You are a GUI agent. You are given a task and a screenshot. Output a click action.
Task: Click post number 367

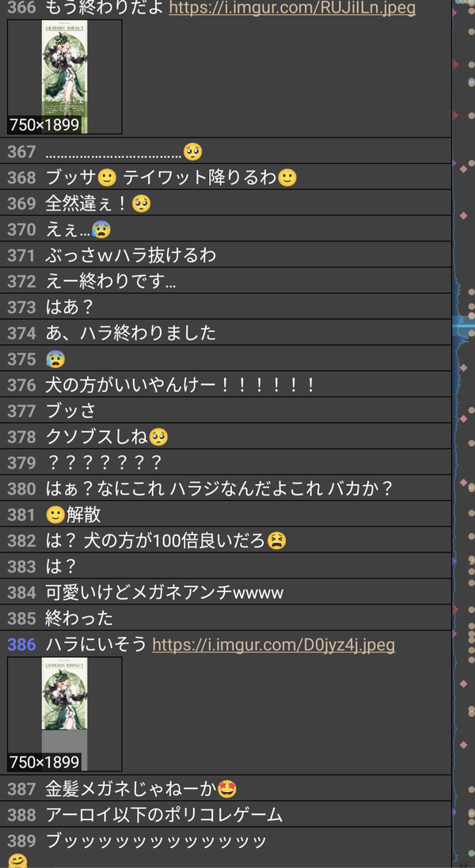21,152
